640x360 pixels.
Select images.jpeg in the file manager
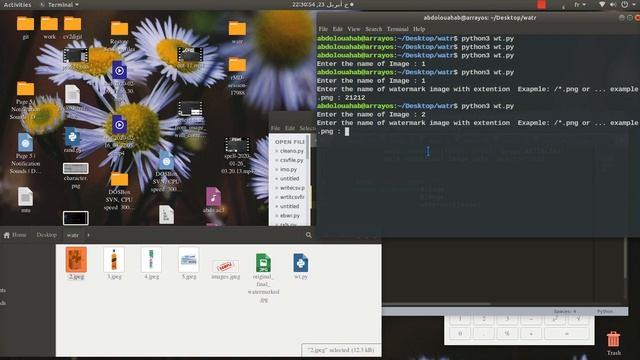[226, 267]
